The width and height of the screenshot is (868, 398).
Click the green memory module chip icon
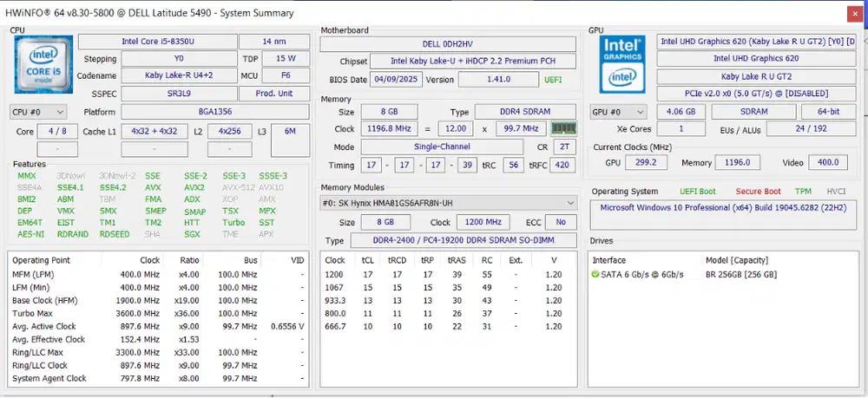(564, 128)
